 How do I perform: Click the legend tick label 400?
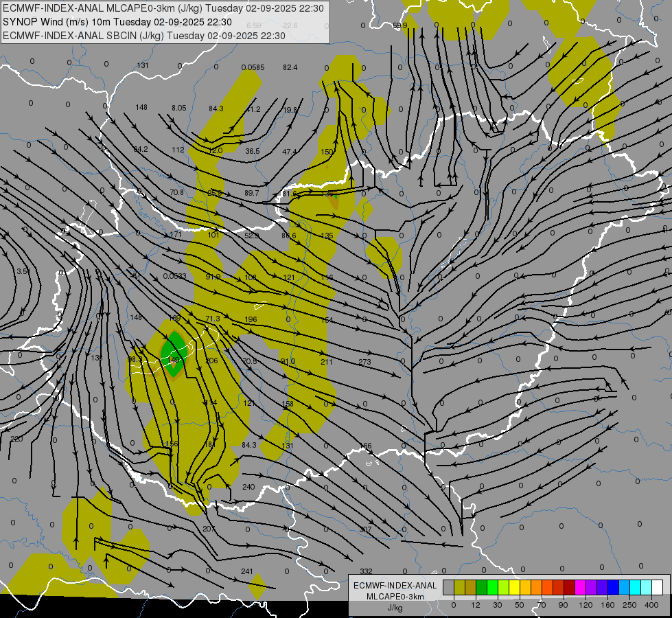point(651,605)
